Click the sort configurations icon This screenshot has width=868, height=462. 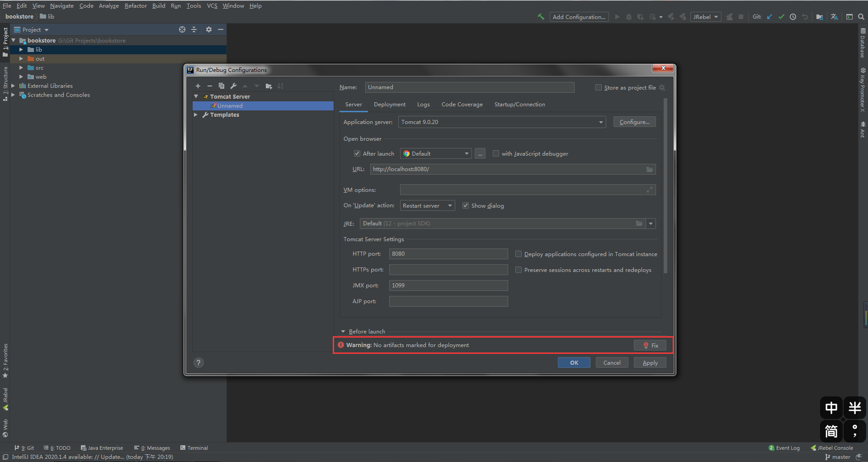[x=281, y=86]
